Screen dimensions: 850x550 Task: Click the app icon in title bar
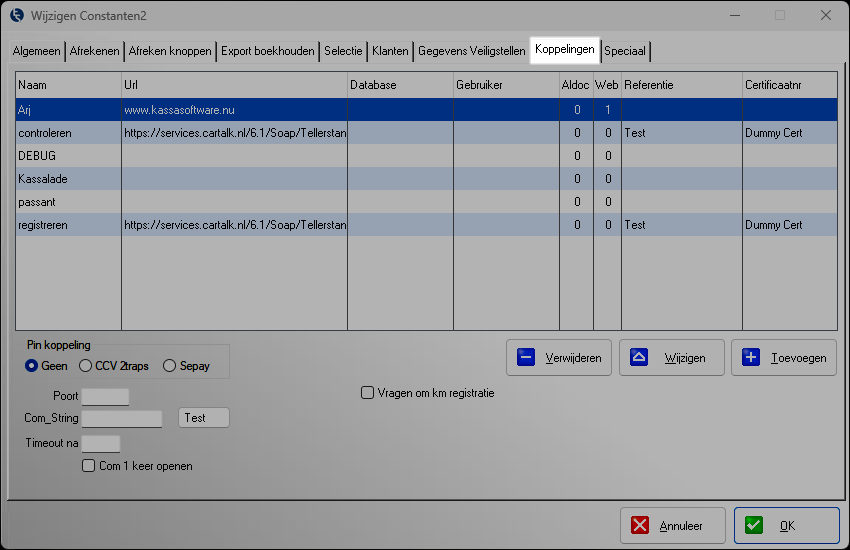[x=16, y=15]
